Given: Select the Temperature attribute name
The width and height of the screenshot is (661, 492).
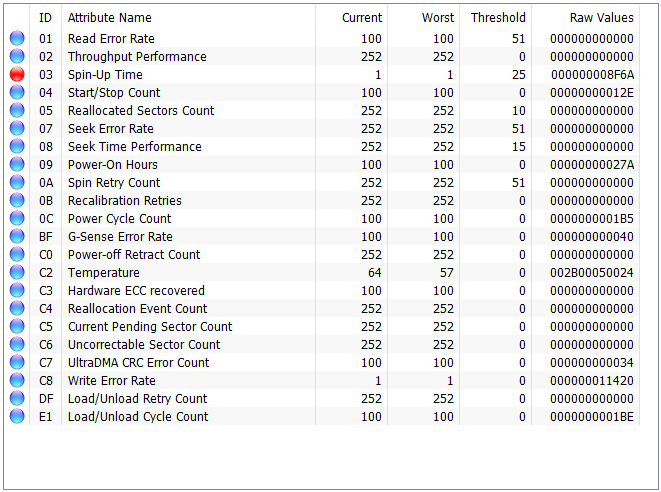Looking at the screenshot, I should [x=104, y=272].
